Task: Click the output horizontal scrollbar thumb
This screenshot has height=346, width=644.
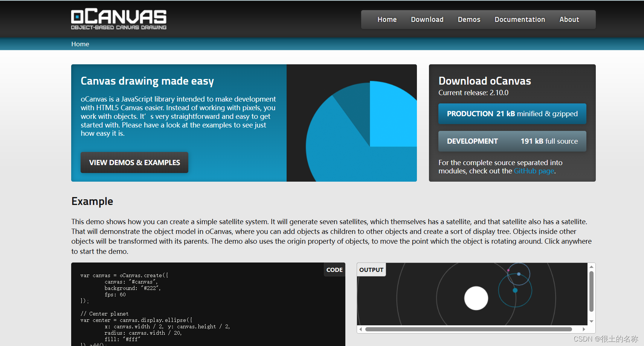Action: 469,329
